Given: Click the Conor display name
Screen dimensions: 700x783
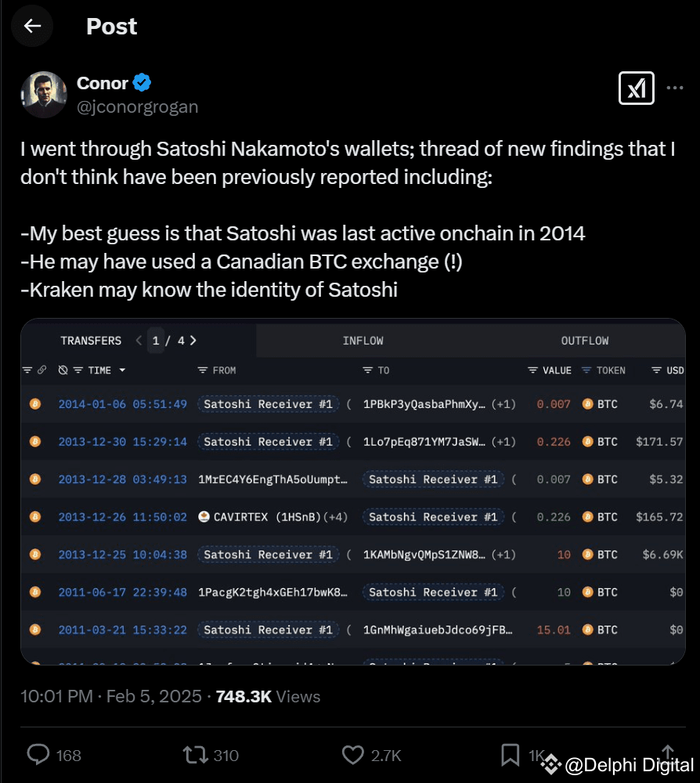Looking at the screenshot, I should pos(103,83).
